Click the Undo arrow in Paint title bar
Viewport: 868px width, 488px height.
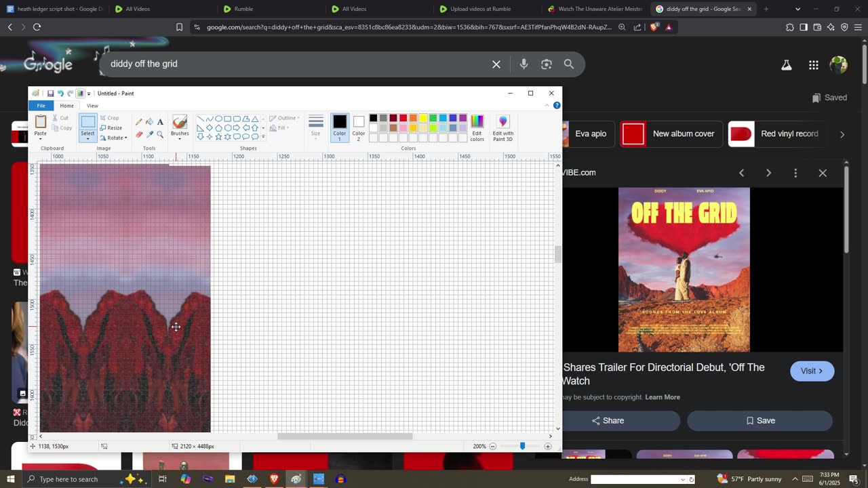[60, 94]
